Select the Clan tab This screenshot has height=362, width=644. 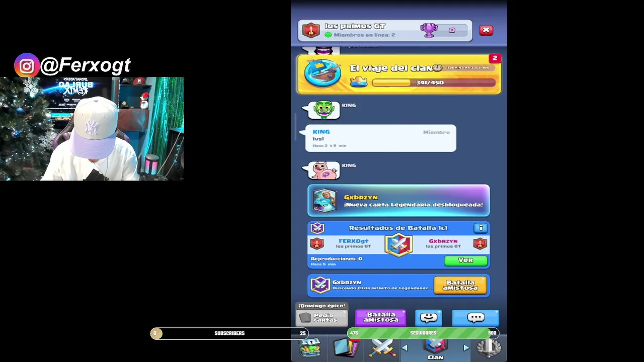(436, 350)
